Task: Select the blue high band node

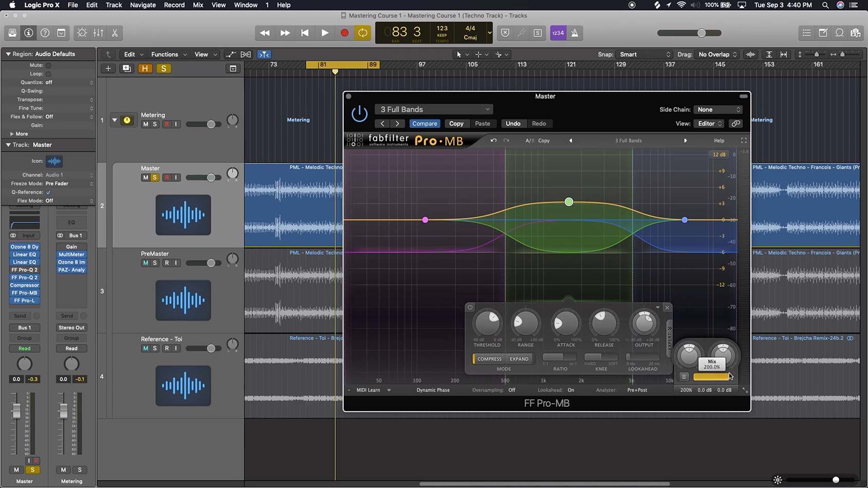Action: click(685, 220)
